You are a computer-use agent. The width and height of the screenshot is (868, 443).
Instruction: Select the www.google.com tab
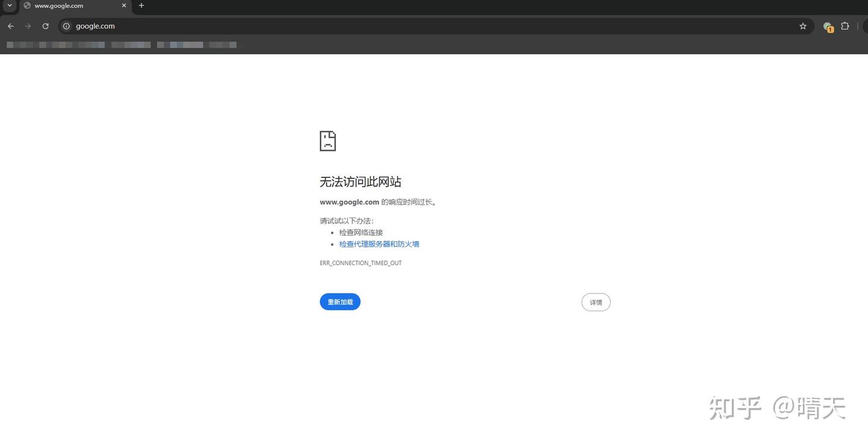click(x=75, y=6)
